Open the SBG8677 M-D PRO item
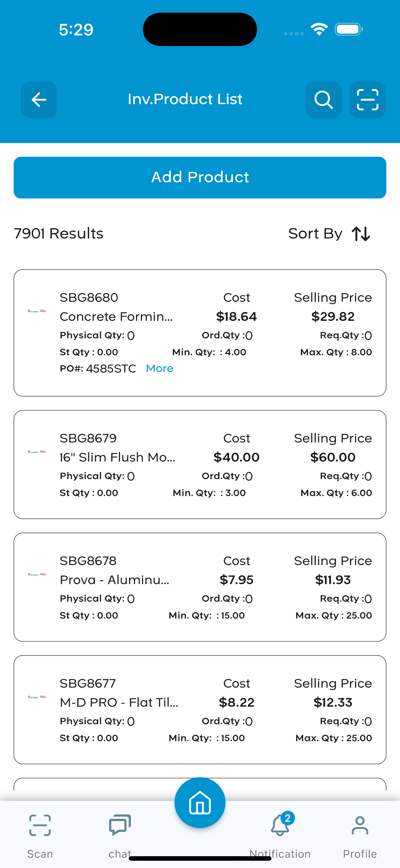The width and height of the screenshot is (400, 868). point(200,710)
